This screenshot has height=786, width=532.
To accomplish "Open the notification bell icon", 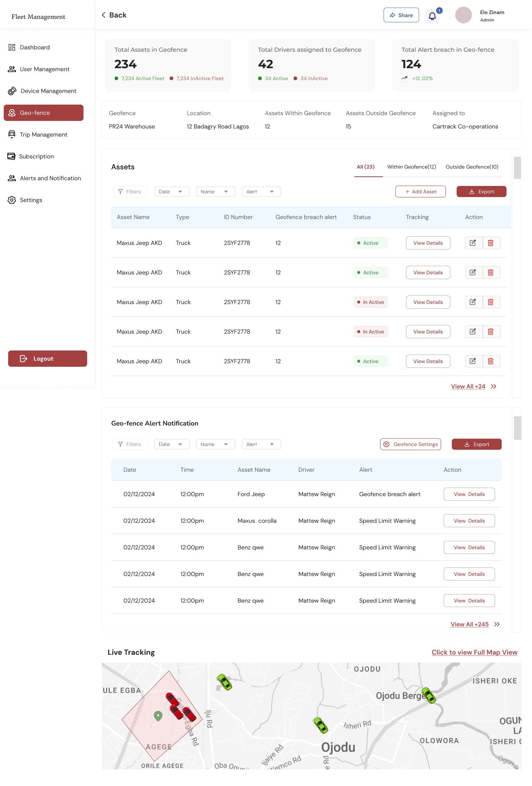I will [432, 16].
